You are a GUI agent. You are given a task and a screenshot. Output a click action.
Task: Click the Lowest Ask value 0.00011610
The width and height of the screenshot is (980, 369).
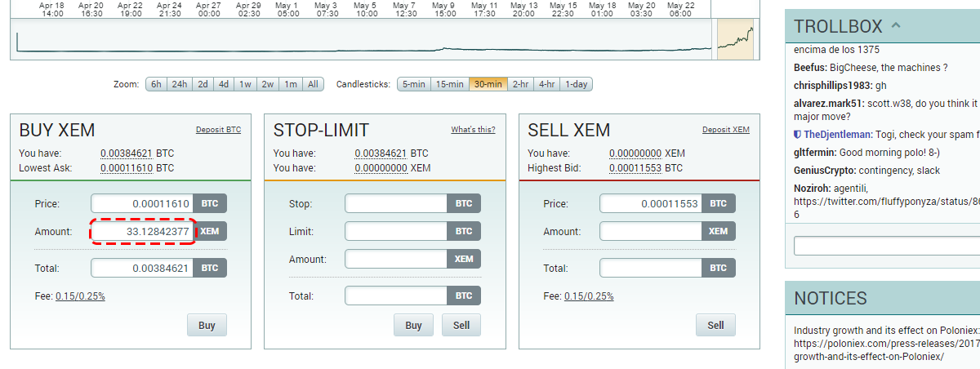click(x=127, y=168)
